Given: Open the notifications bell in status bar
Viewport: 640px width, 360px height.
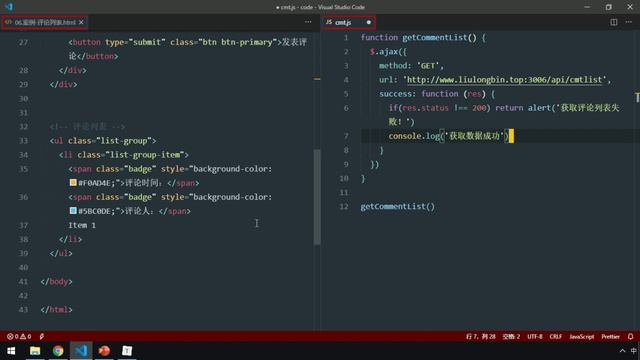Looking at the screenshot, I should (630, 336).
